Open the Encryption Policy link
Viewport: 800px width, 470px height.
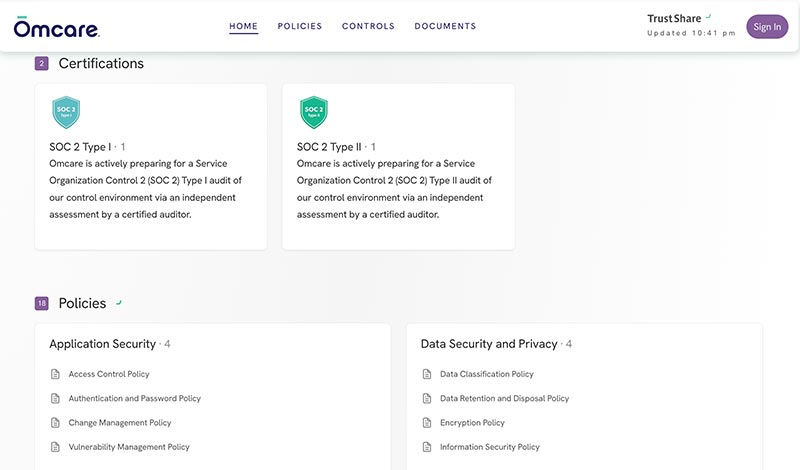(x=472, y=423)
